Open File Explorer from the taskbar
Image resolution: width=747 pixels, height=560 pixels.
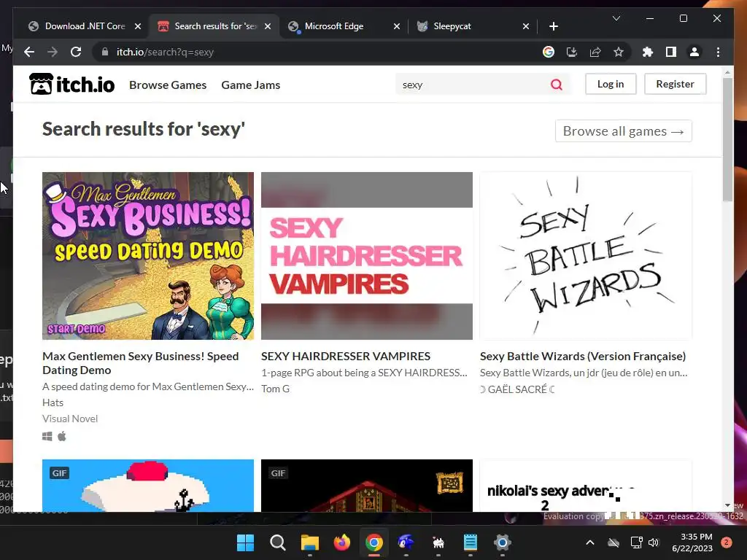tap(309, 542)
